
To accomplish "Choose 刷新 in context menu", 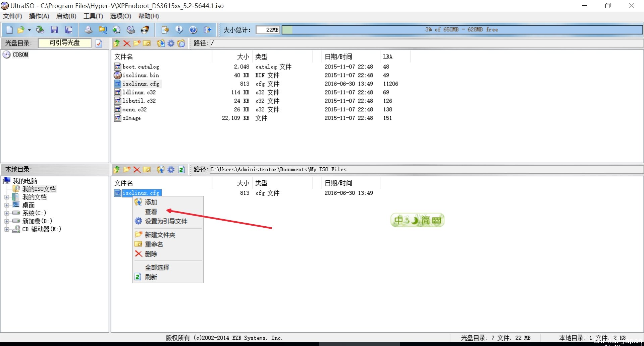I will pyautogui.click(x=168, y=277).
